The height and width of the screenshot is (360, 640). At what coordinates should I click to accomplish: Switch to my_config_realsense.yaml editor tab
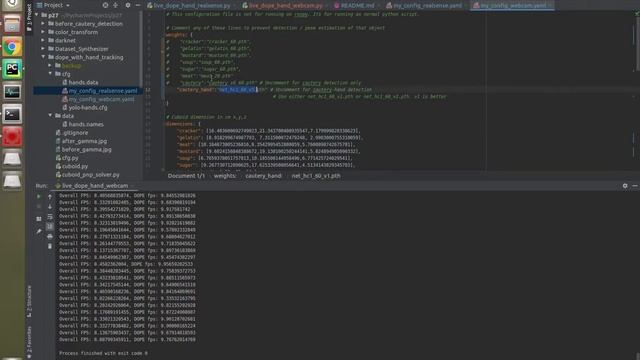424,5
